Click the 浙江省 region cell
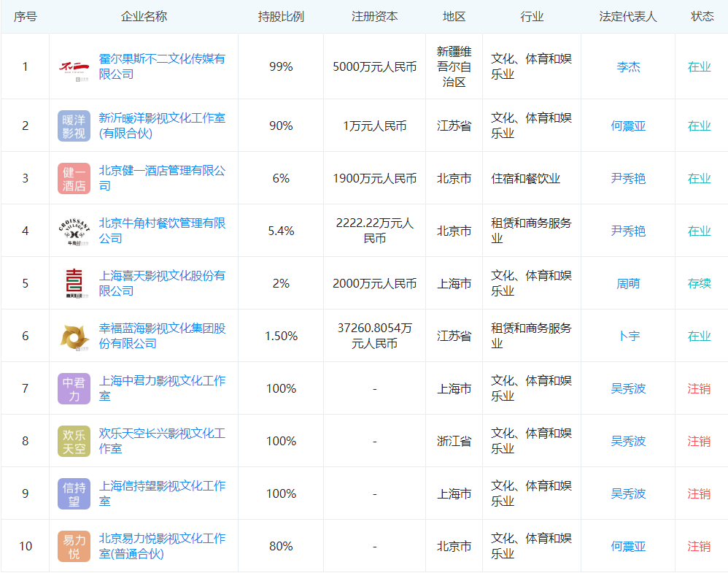The width and height of the screenshot is (728, 573). tap(454, 441)
